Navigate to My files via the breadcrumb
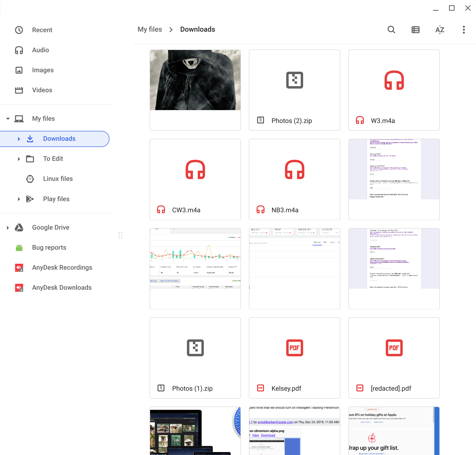Viewport: 476px width, 455px height. [150, 29]
